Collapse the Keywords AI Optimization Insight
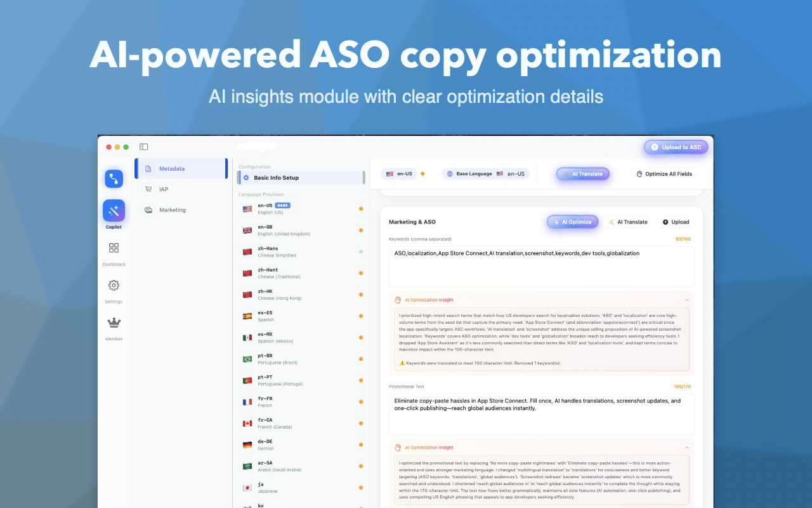This screenshot has width=812, height=508. coord(686,300)
